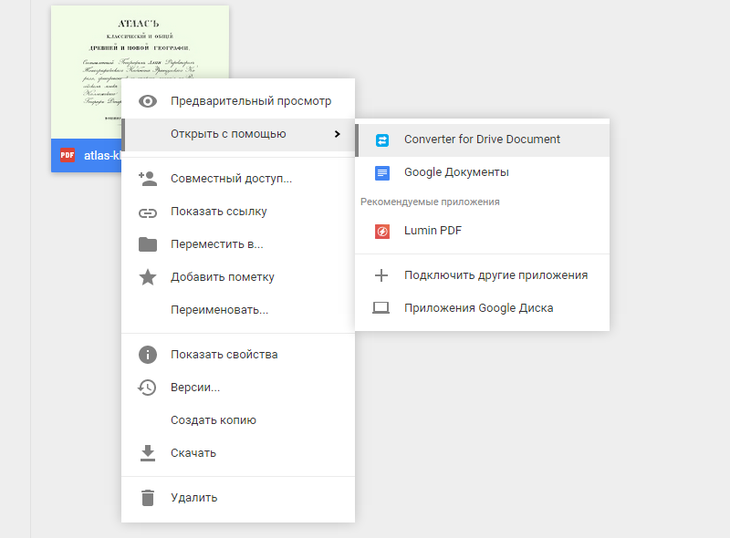Click the info icon for Показать свойства
This screenshot has height=538, width=730.
pyautogui.click(x=148, y=355)
